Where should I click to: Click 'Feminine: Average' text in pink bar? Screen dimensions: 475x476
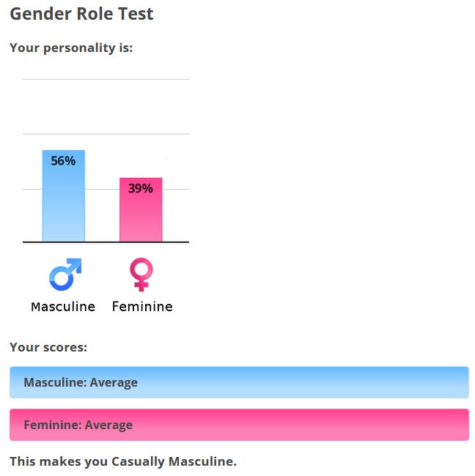pyautogui.click(x=78, y=425)
